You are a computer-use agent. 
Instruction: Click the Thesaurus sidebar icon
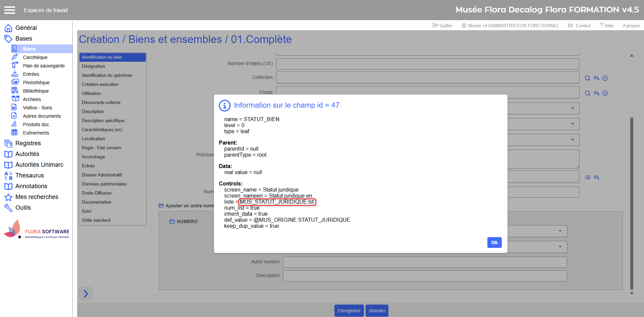pyautogui.click(x=8, y=175)
